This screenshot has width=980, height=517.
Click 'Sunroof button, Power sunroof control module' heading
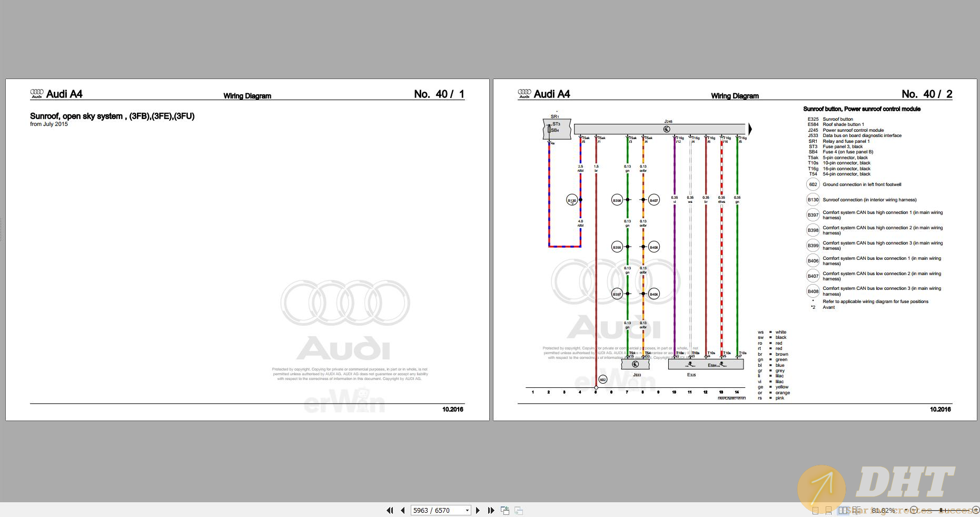pos(862,109)
